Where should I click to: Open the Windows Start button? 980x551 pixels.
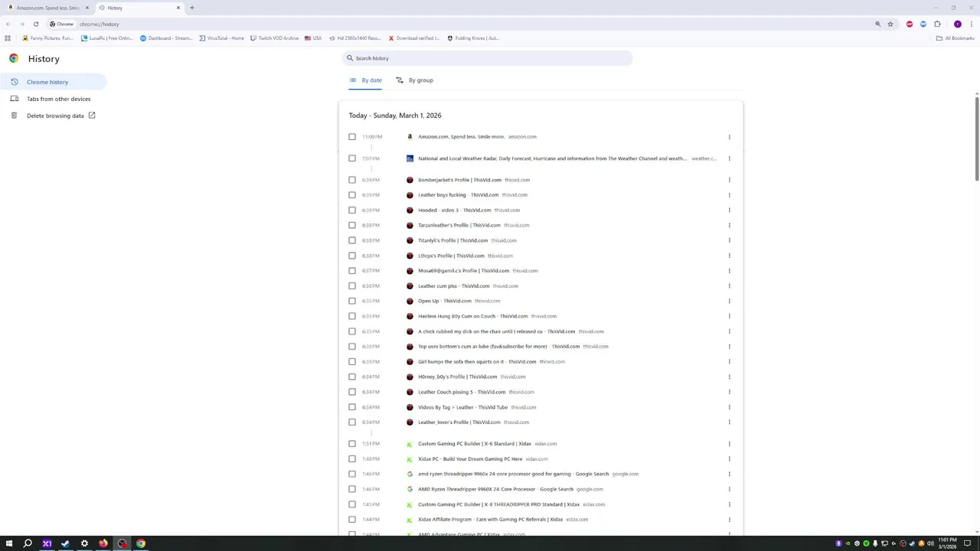point(9,543)
